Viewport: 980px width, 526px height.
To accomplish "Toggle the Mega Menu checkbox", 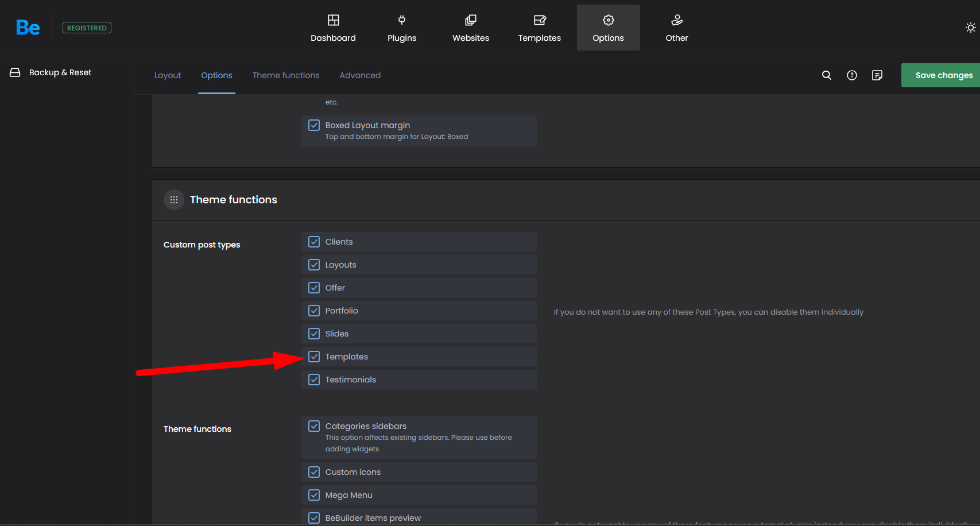I will pyautogui.click(x=314, y=495).
